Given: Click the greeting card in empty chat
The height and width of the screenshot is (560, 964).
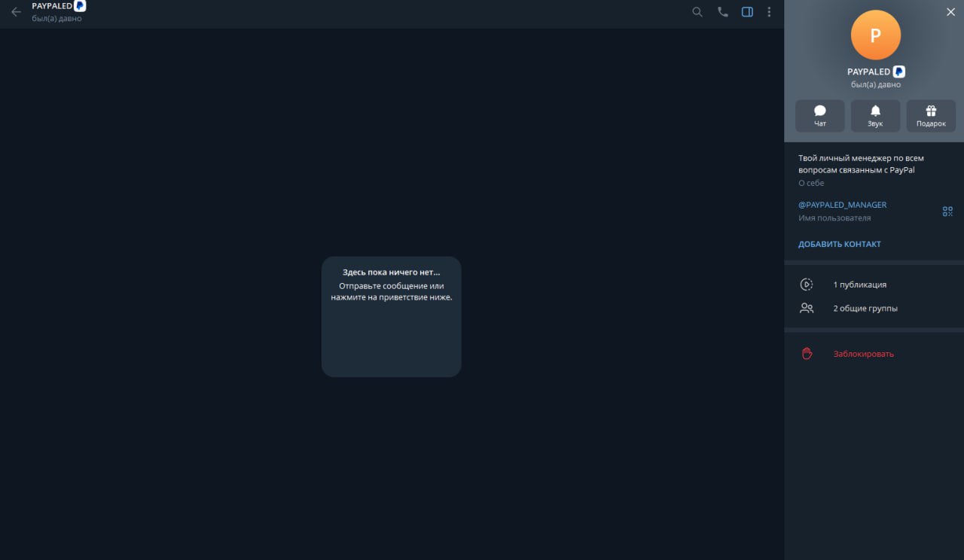Looking at the screenshot, I should (391, 316).
